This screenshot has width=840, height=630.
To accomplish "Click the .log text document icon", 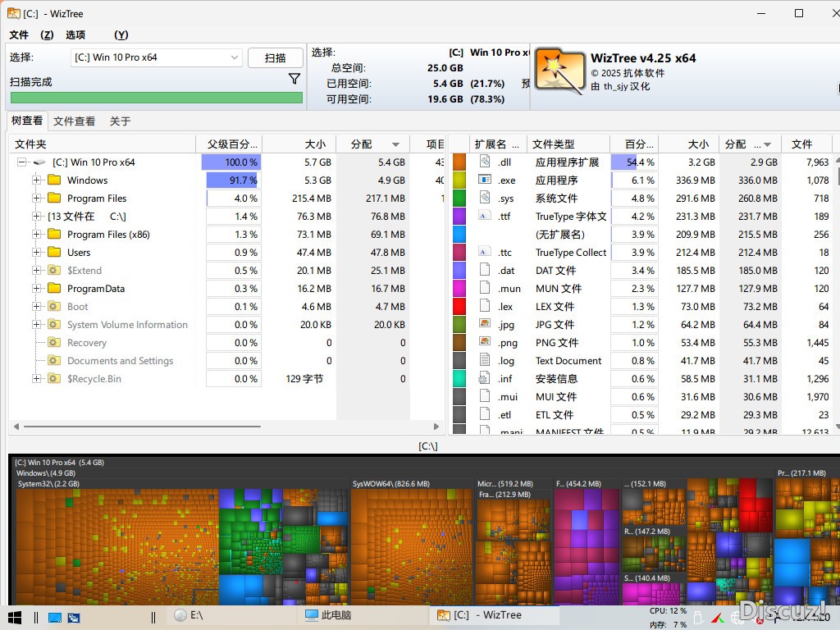I will coord(485,360).
